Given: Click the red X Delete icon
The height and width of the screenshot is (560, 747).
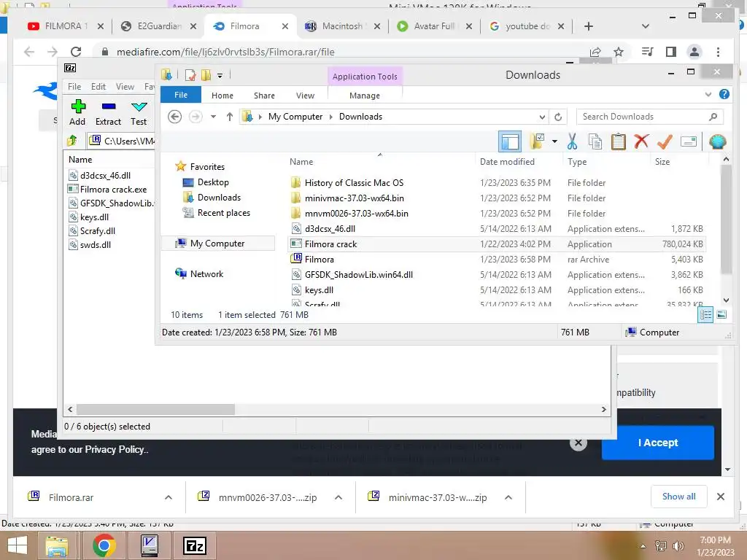Looking at the screenshot, I should (642, 141).
